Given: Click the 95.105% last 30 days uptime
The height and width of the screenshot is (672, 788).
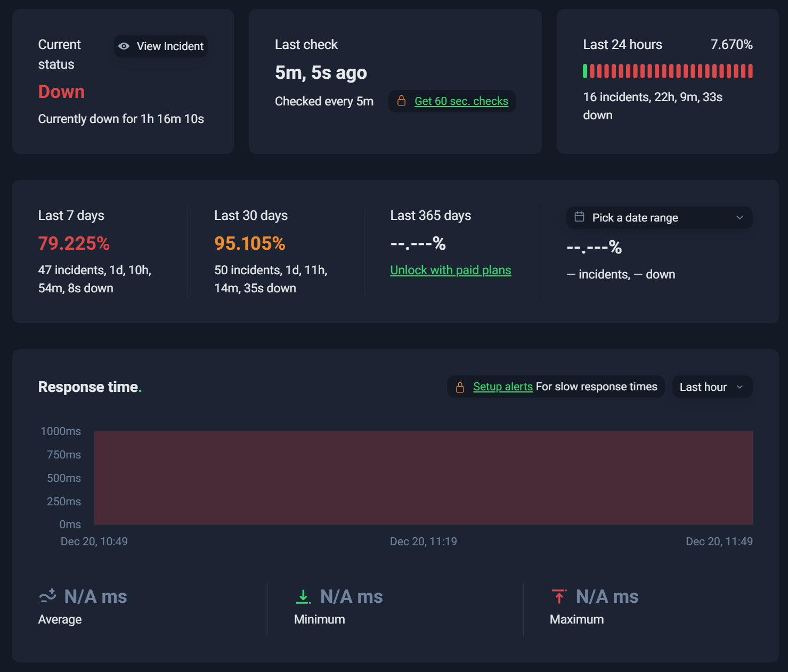Looking at the screenshot, I should [250, 243].
